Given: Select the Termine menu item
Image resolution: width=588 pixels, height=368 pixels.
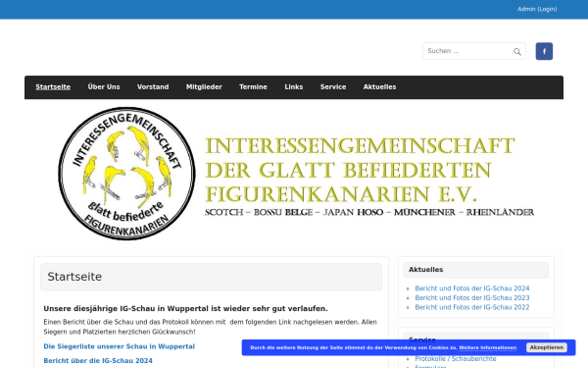Looking at the screenshot, I should (253, 87).
